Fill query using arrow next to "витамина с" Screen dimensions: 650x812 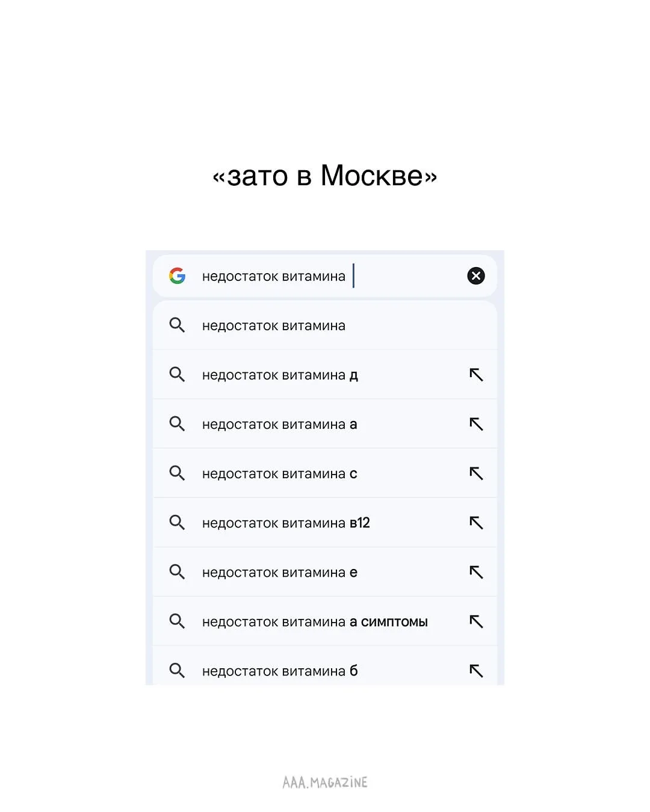[x=476, y=473]
